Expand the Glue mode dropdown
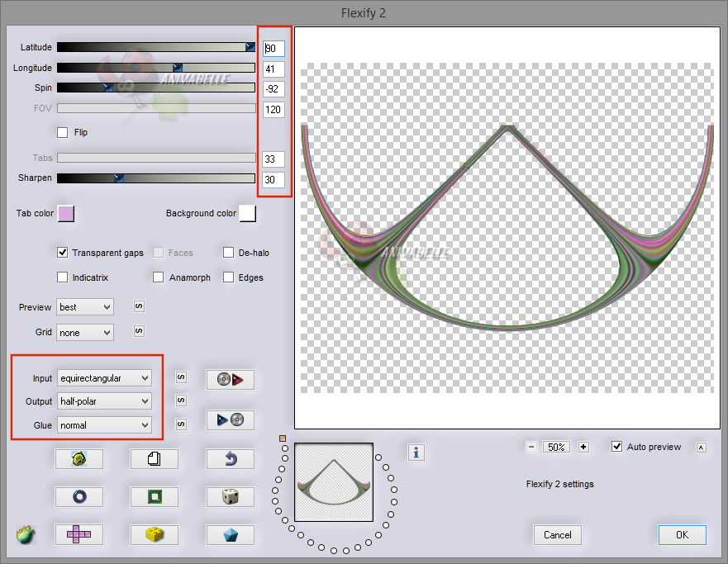The width and height of the screenshot is (728, 564). pyautogui.click(x=104, y=425)
